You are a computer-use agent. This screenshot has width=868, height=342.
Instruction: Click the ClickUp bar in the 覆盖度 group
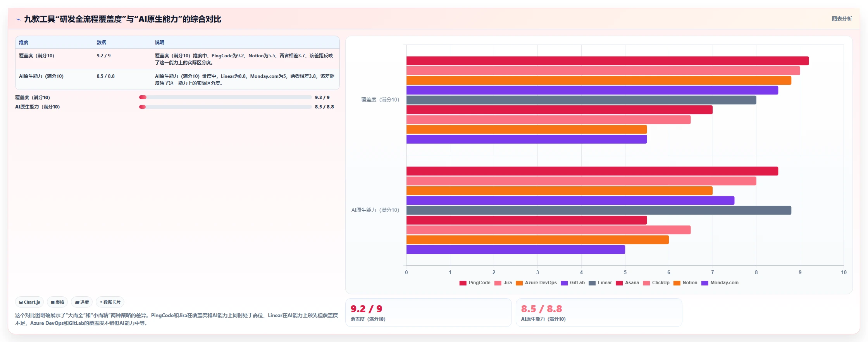tap(548, 120)
